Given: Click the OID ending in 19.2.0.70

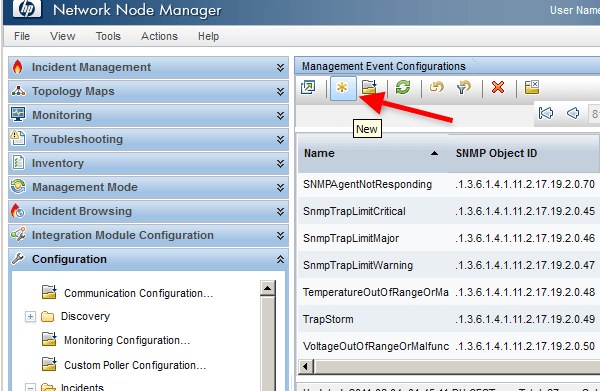Looking at the screenshot, I should coord(525,184).
